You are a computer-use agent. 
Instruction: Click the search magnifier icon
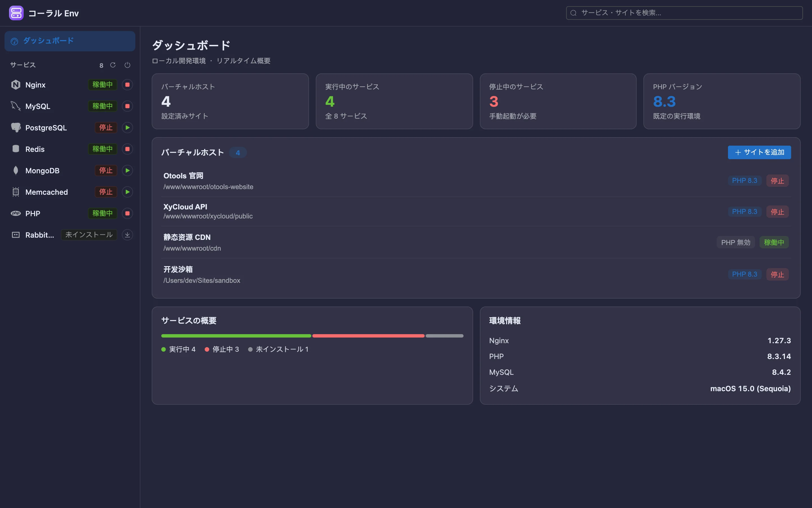[x=573, y=13]
